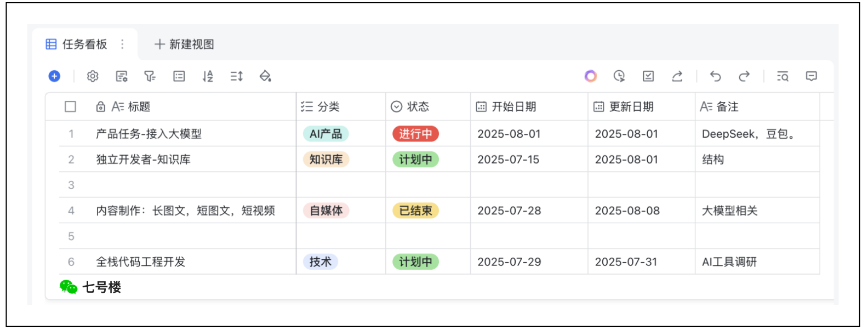Click the 状态 column header
868x329 pixels.
pos(418,106)
